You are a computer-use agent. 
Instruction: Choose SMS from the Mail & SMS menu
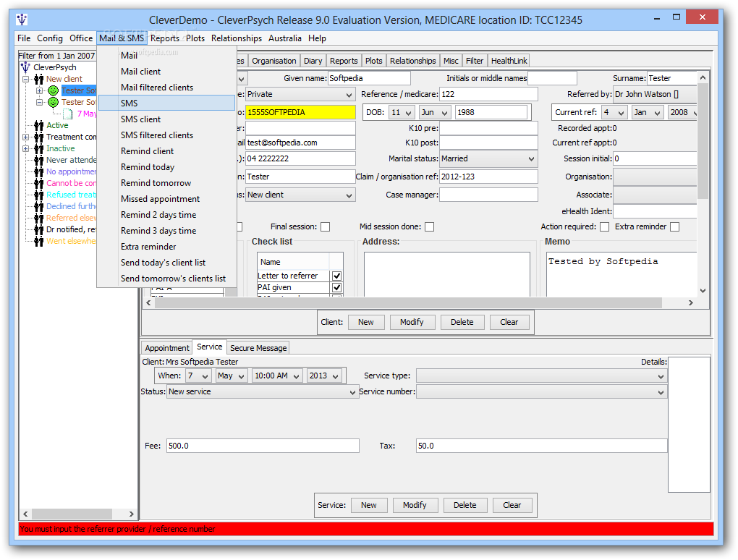coord(166,103)
